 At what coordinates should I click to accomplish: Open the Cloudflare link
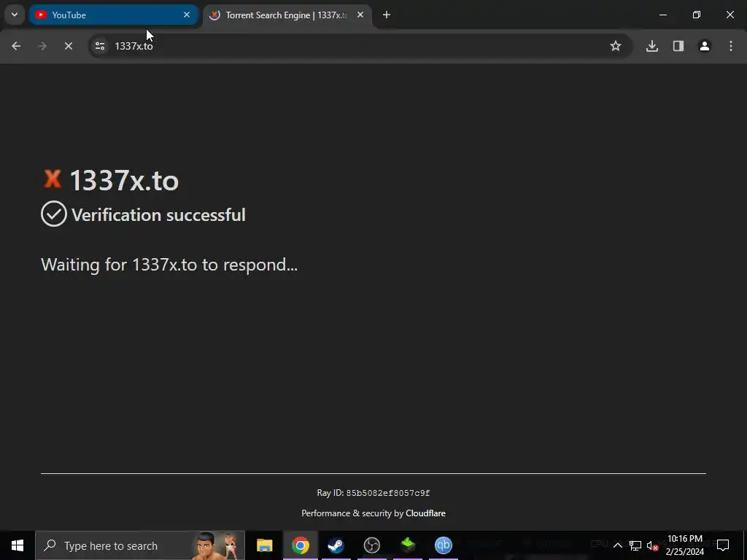pyautogui.click(x=425, y=513)
